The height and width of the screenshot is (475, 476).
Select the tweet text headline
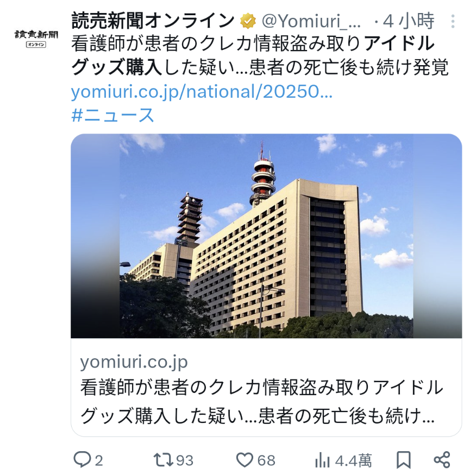coord(260,55)
